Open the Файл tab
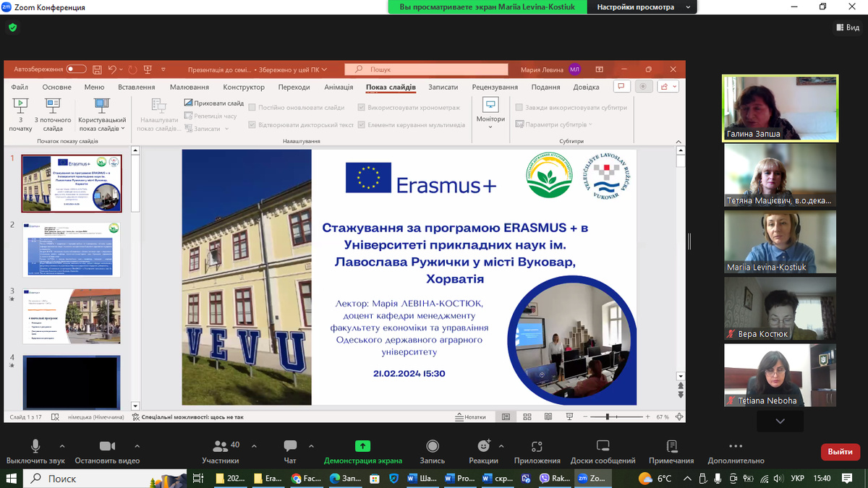 point(19,87)
